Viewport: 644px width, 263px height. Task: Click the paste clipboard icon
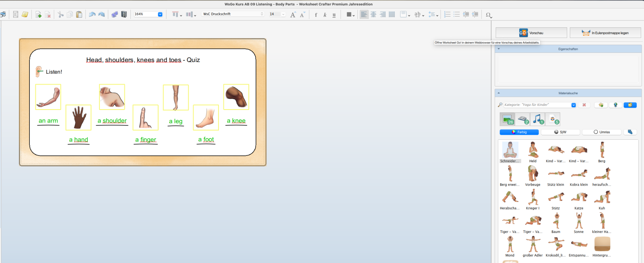(79, 14)
